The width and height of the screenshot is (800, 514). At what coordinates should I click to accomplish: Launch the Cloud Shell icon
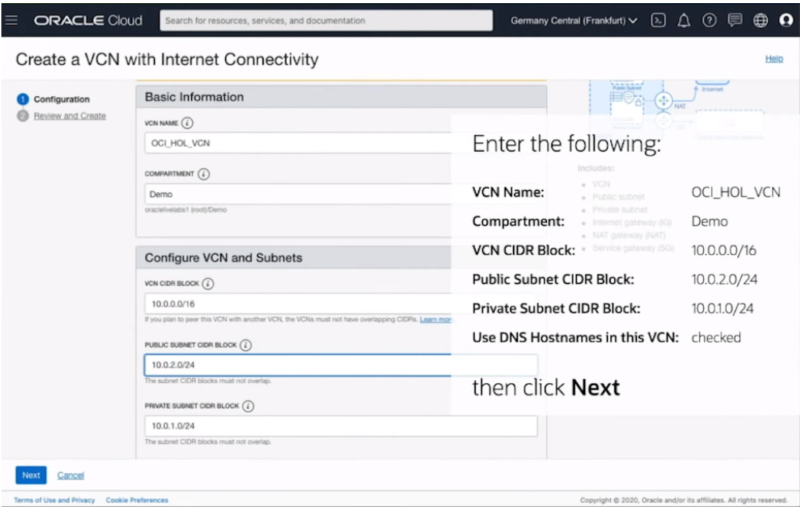click(658, 20)
